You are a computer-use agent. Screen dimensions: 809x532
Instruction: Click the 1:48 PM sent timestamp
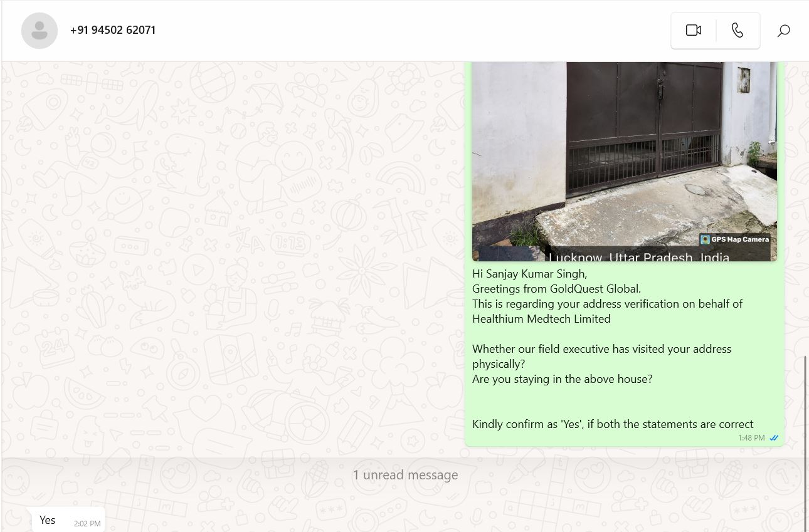[x=751, y=438]
